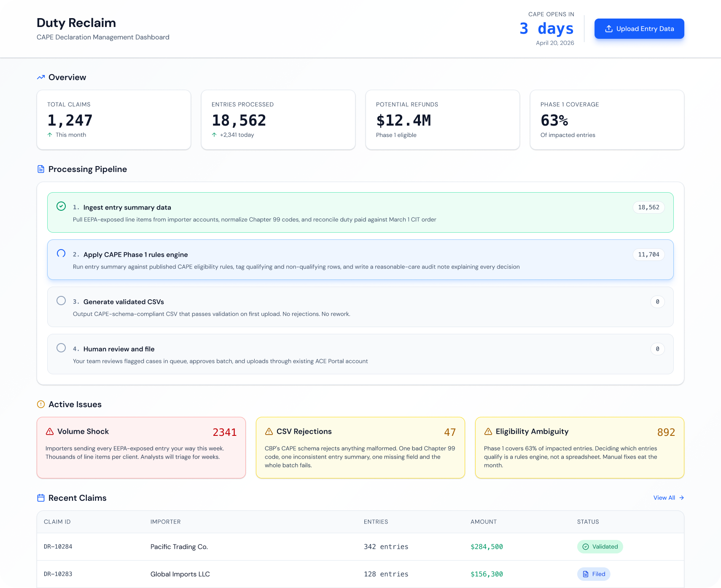Image resolution: width=721 pixels, height=588 pixels.
Task: Open the Pacific Trading Co. claim row
Action: 179,547
